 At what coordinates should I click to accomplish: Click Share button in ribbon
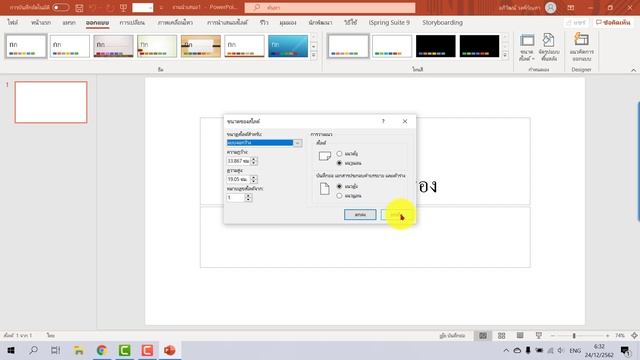(x=576, y=22)
